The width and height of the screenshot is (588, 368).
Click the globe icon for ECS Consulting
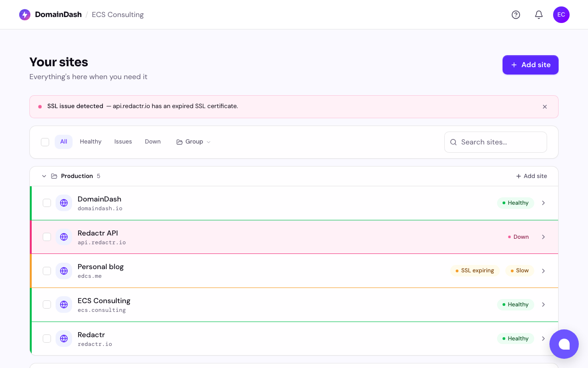[64, 305]
